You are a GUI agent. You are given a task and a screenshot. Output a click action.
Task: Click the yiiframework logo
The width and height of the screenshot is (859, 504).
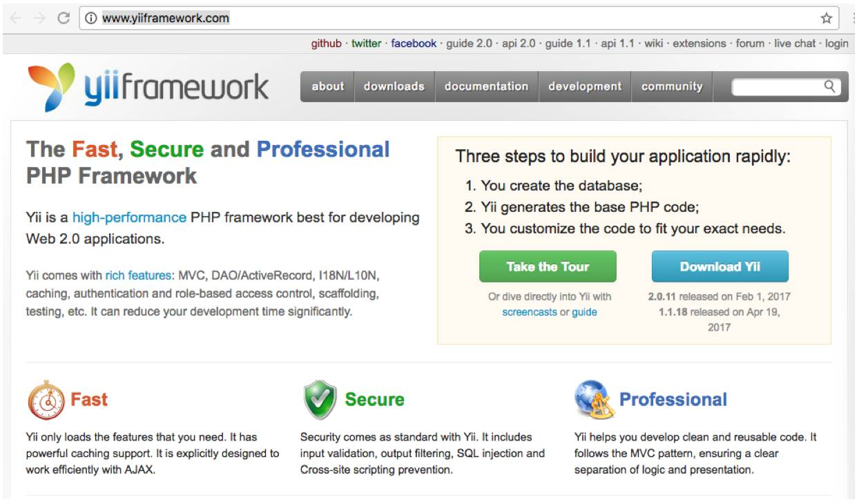click(148, 88)
